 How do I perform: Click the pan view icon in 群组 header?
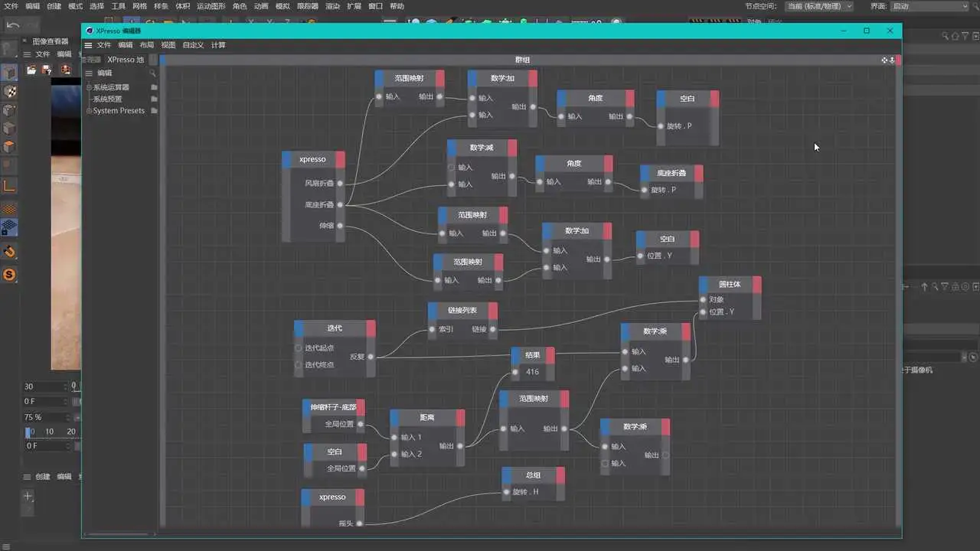(884, 60)
